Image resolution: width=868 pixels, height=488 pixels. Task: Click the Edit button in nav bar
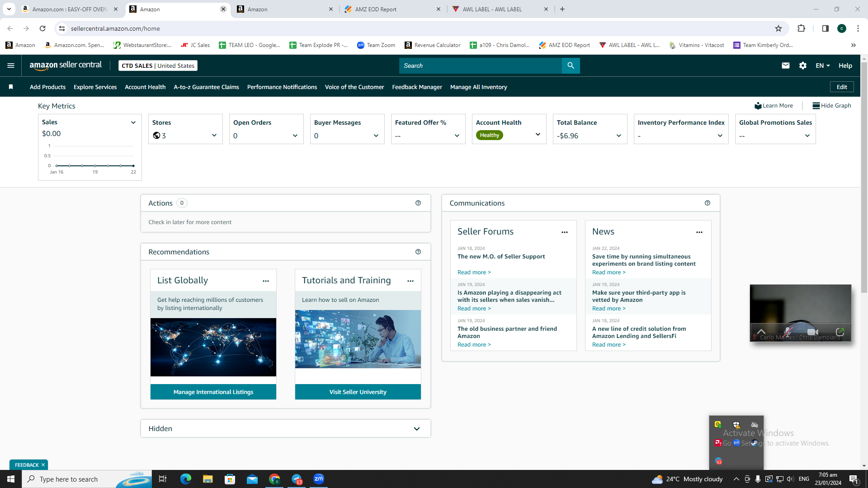coord(842,87)
